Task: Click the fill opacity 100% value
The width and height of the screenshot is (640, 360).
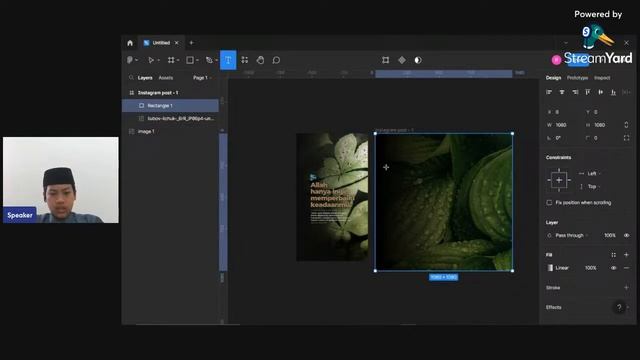Action: point(591,268)
